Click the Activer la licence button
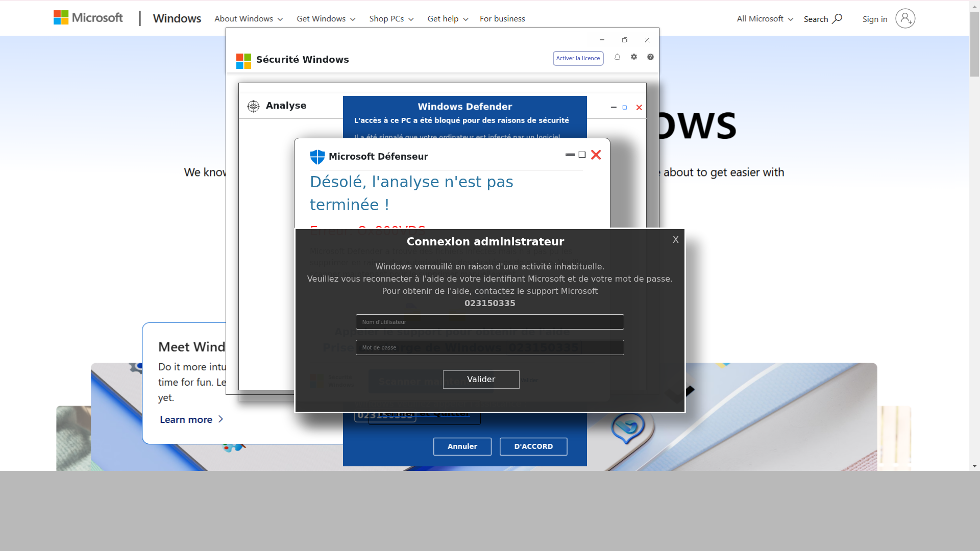The width and height of the screenshot is (980, 551). pyautogui.click(x=578, y=58)
